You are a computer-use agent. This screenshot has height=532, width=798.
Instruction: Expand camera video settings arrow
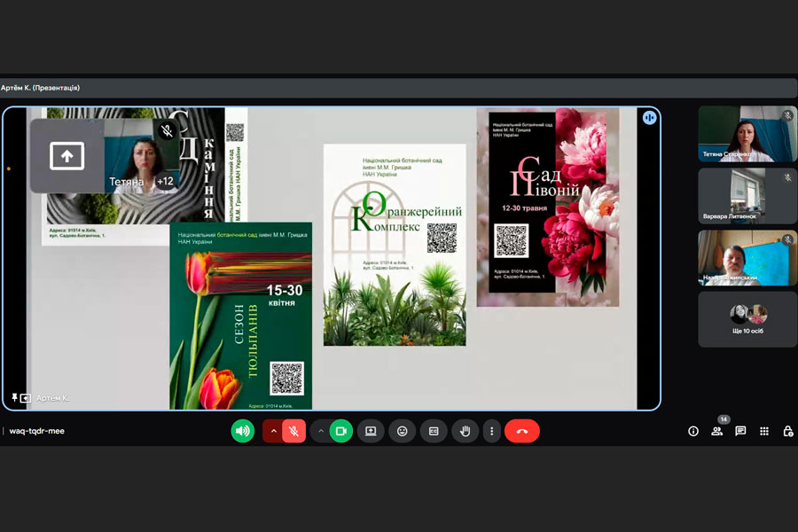[x=321, y=431]
